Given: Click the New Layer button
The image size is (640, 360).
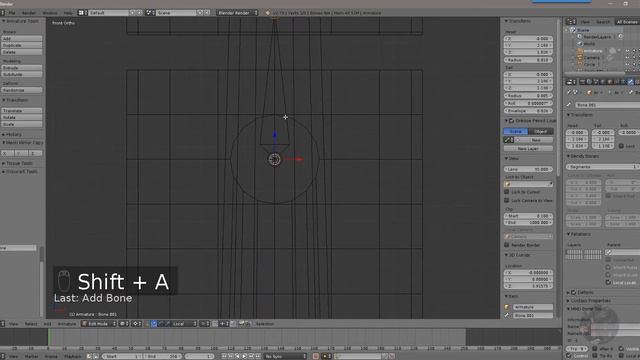Looking at the screenshot, I should click(x=528, y=149).
